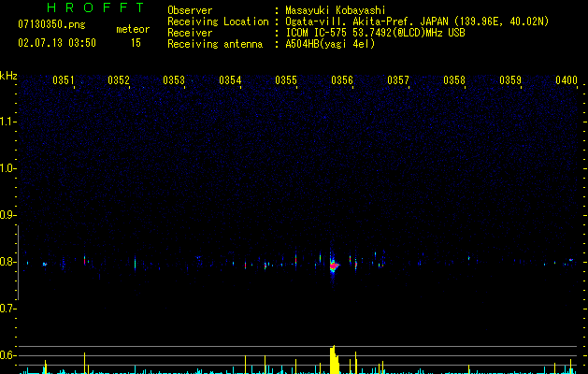Click the 0.8 kHz axis label
This screenshot has width=588, height=374.
[7, 262]
